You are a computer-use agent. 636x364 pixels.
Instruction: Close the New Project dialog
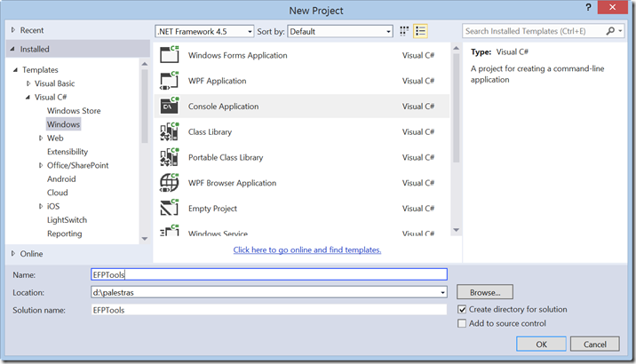[613, 7]
